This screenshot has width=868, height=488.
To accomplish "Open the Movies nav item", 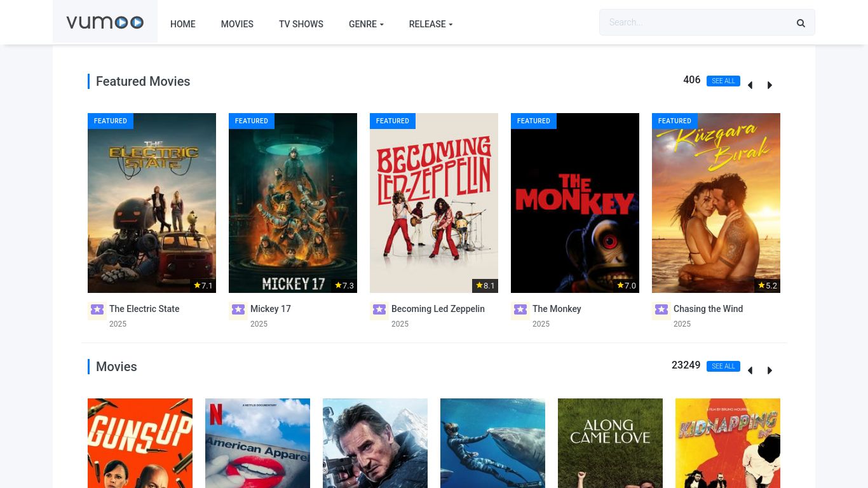I will (237, 24).
